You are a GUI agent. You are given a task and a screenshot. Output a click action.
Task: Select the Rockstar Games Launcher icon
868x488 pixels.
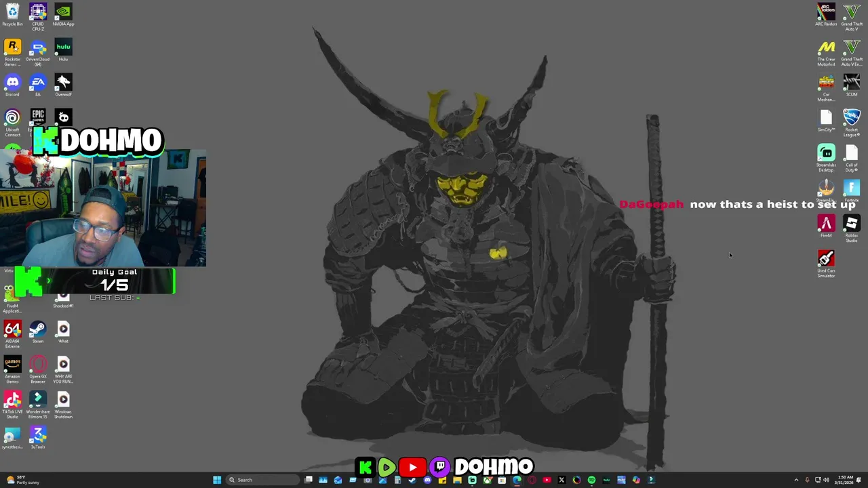(12, 52)
